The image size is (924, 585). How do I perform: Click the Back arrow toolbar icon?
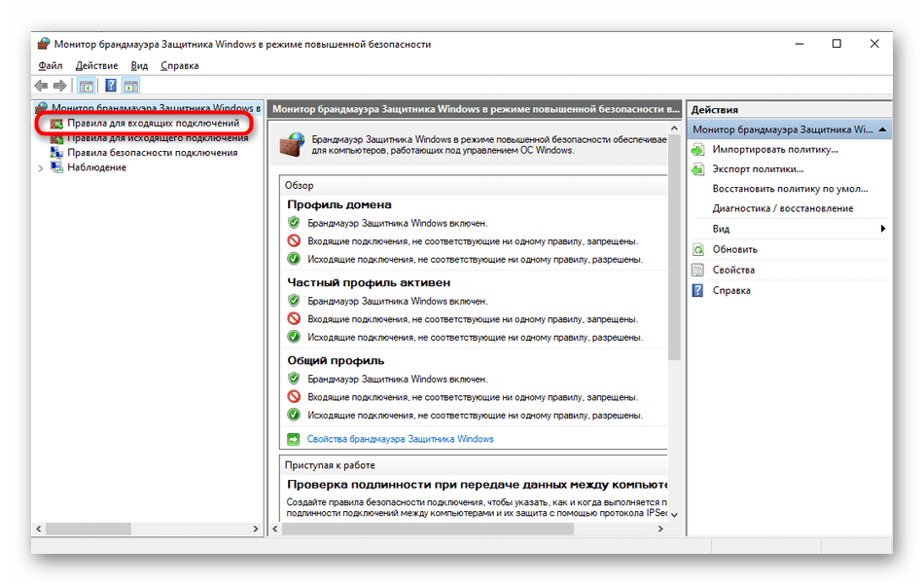(41, 86)
